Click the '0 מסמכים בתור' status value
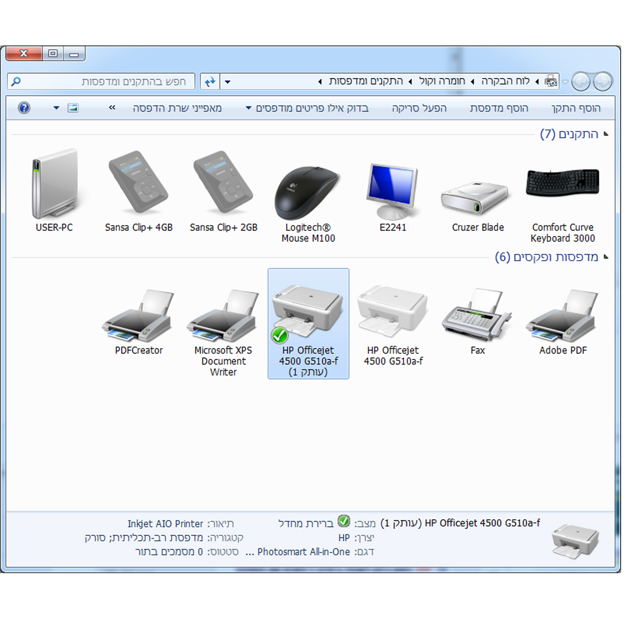Viewport: 644px width, 644px height. point(169,552)
